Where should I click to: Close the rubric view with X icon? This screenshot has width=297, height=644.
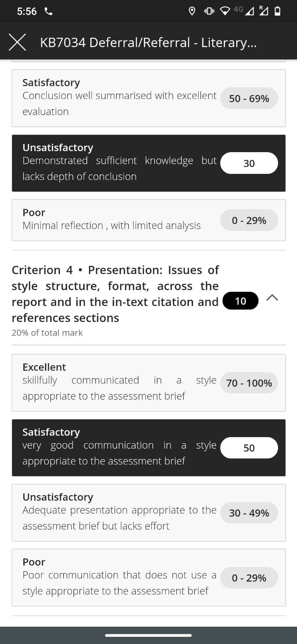click(17, 42)
